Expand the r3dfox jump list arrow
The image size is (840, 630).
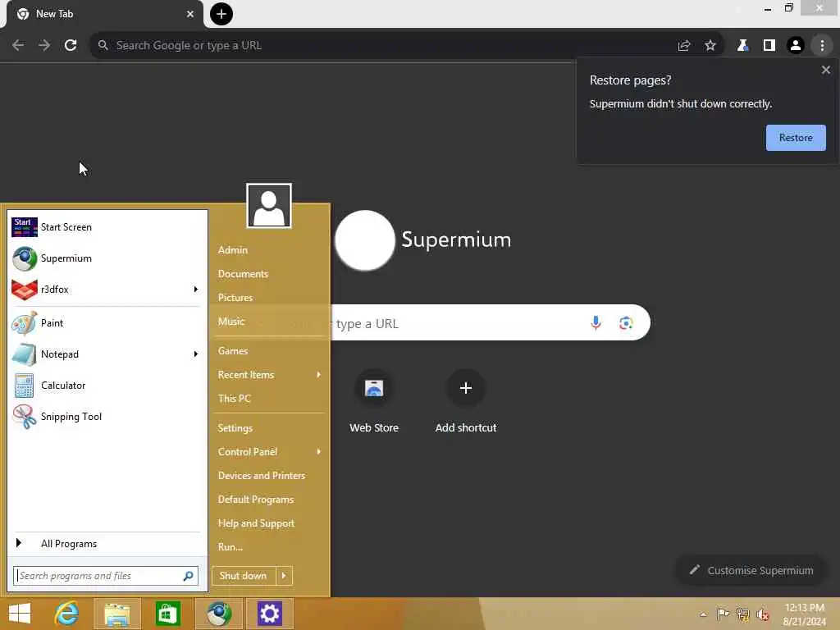point(195,290)
